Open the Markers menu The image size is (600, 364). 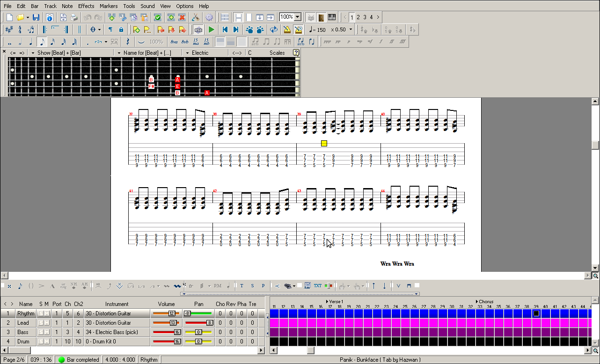[x=109, y=6]
